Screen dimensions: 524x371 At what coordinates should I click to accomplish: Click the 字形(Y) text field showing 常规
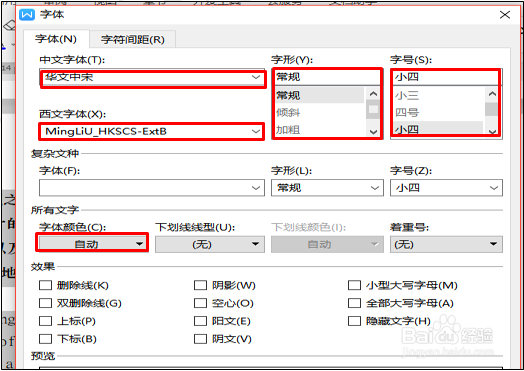[326, 77]
